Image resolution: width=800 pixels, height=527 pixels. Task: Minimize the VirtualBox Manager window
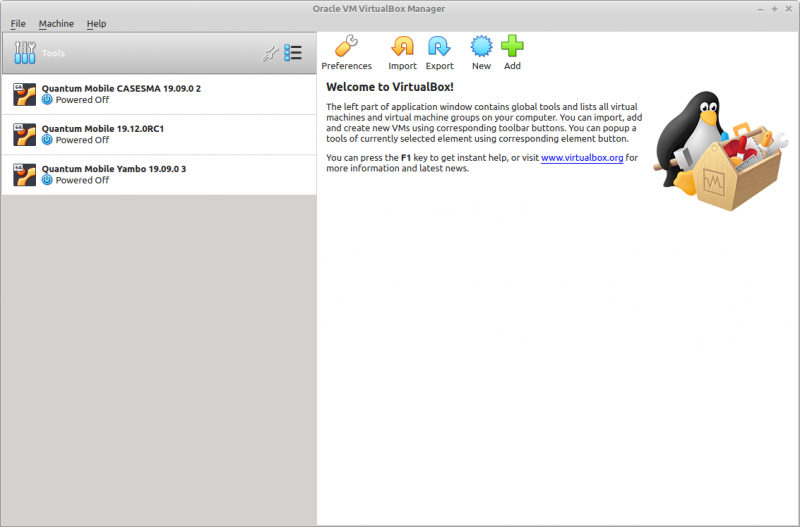click(760, 9)
